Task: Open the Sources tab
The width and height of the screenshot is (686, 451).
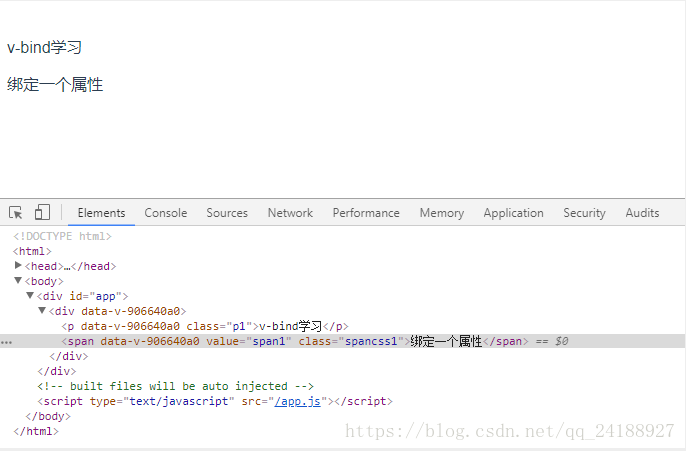Action: [227, 213]
